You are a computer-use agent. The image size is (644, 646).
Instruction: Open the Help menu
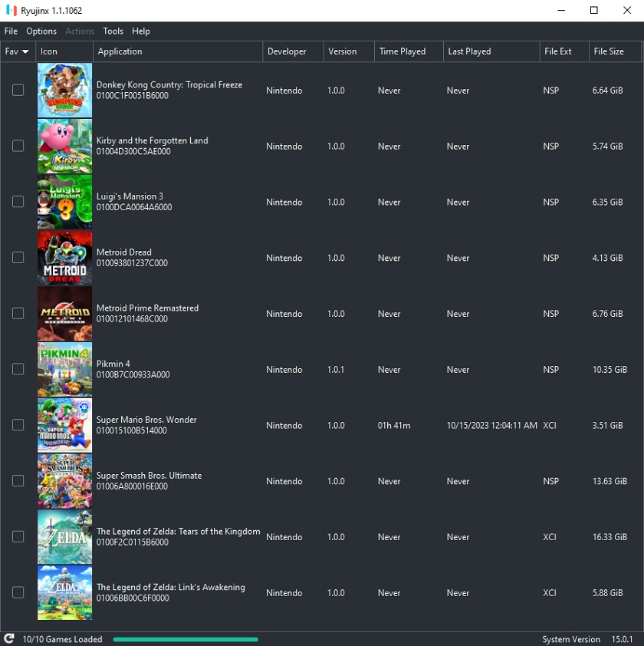pyautogui.click(x=141, y=31)
